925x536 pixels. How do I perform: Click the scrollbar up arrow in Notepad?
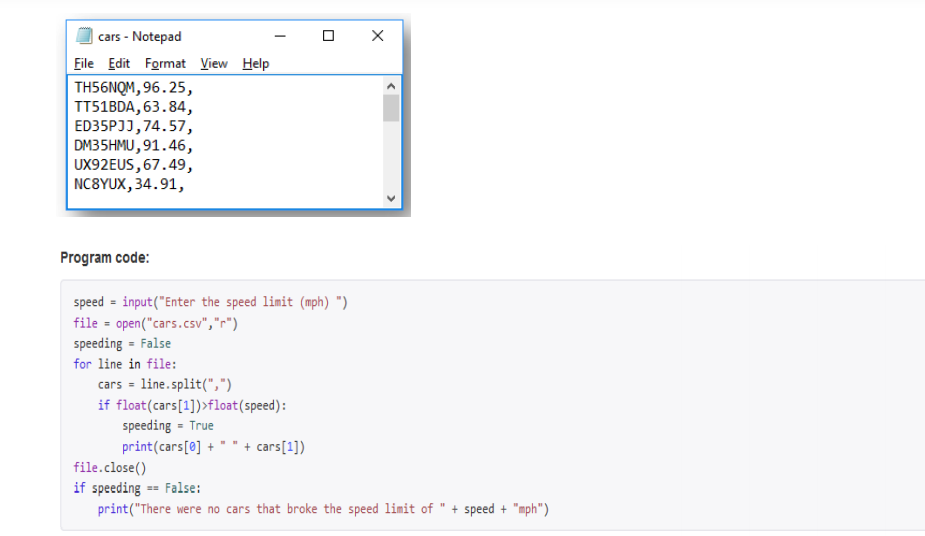click(391, 86)
